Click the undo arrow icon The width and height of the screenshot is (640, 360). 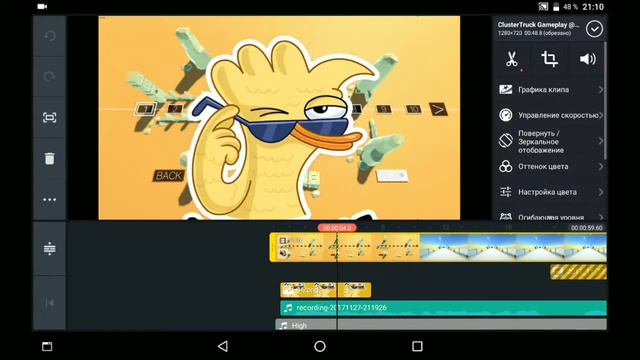point(49,36)
